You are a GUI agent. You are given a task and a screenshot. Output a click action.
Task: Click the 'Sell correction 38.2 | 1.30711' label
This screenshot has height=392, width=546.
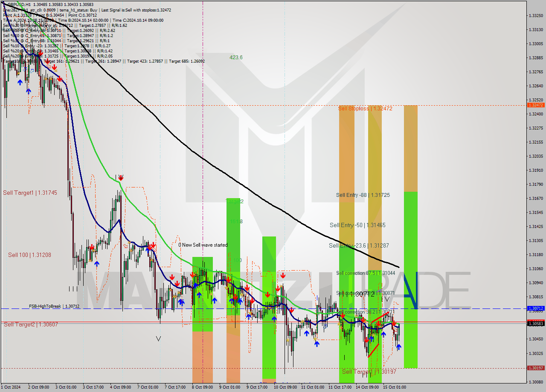pos(366,312)
